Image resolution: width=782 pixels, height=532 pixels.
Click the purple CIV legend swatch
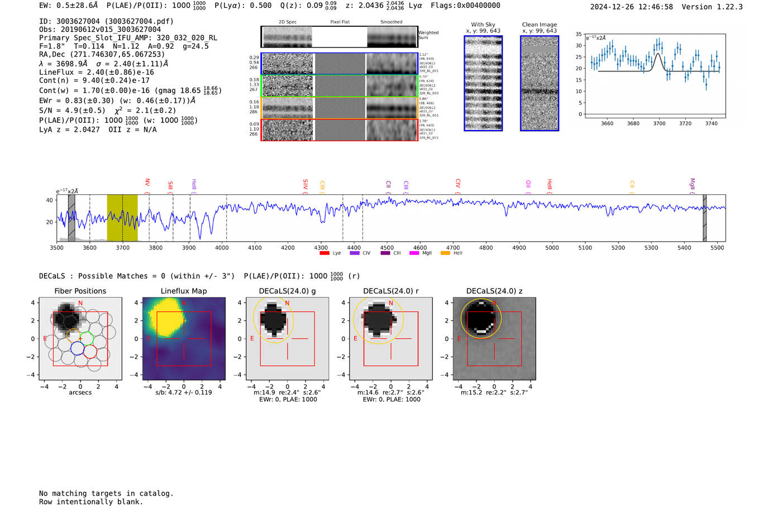coord(354,253)
